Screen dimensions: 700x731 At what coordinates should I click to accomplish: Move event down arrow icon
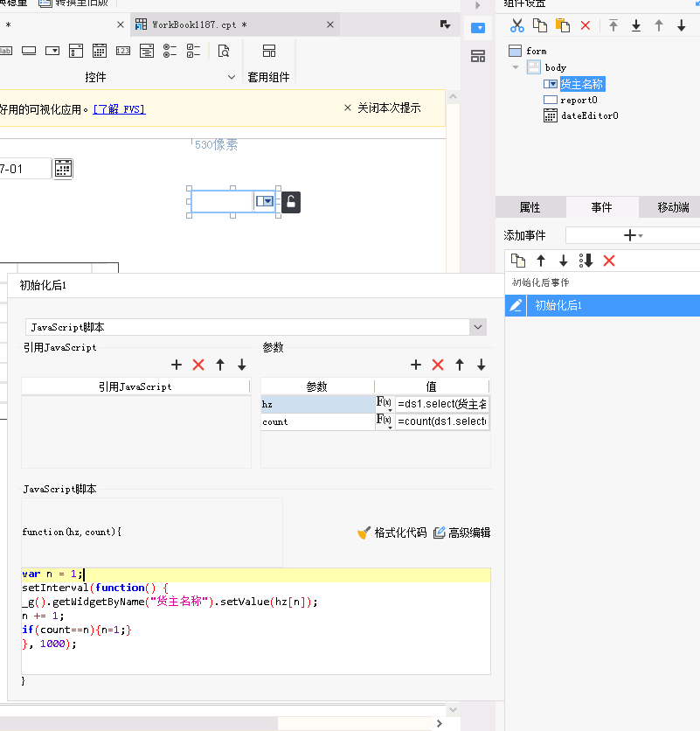[x=564, y=261]
